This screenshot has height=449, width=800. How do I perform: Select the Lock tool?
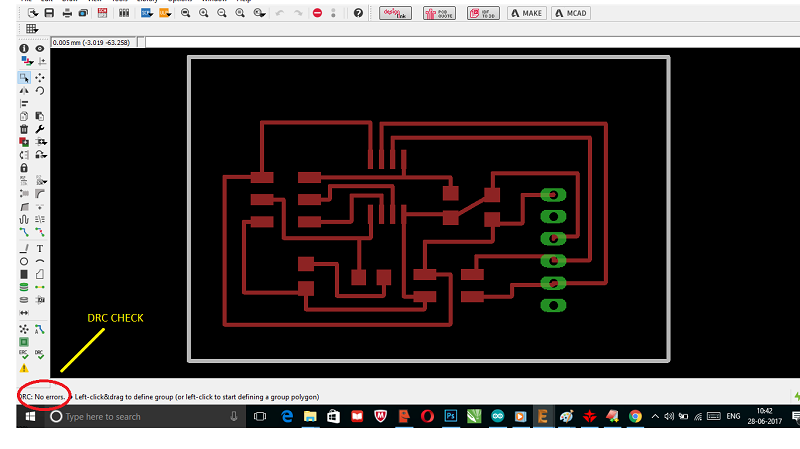click(x=24, y=168)
